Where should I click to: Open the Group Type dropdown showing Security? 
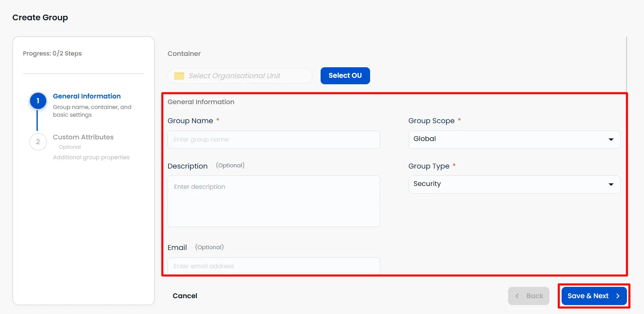coord(515,184)
